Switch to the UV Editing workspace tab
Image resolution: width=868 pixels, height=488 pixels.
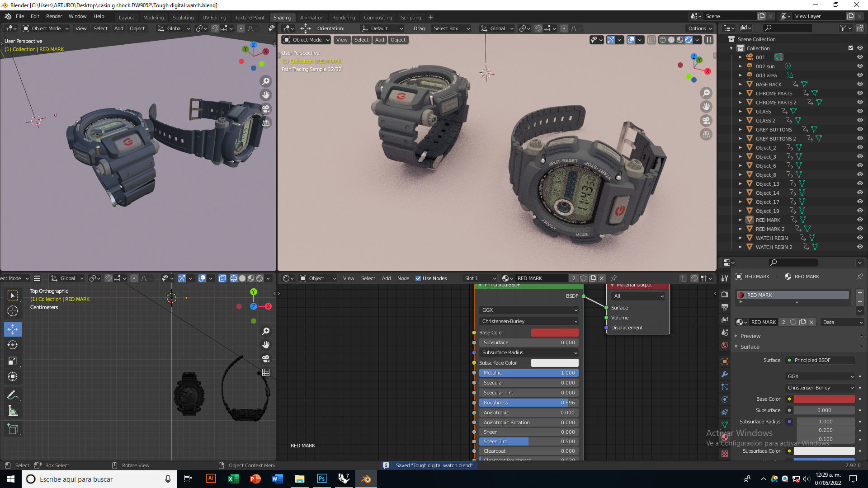click(x=214, y=18)
